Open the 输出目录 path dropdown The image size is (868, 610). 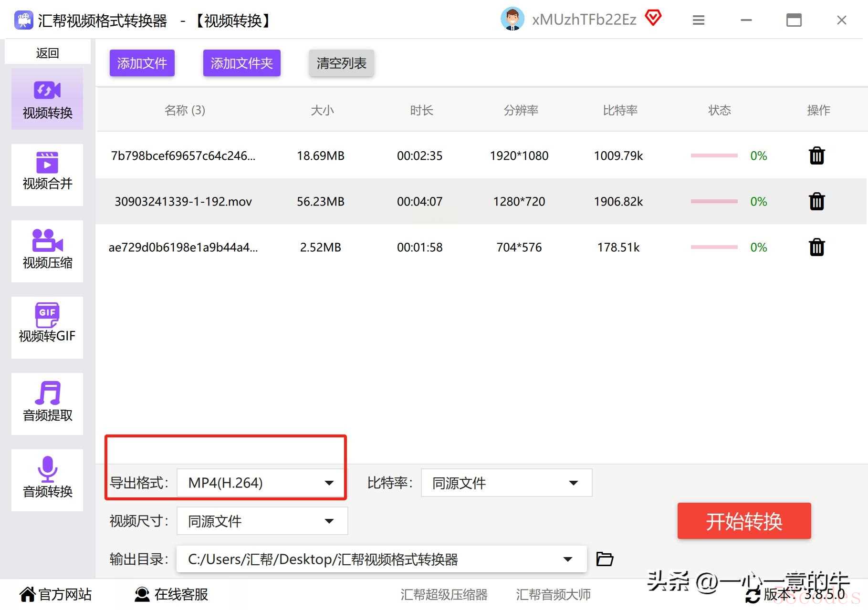(381, 559)
